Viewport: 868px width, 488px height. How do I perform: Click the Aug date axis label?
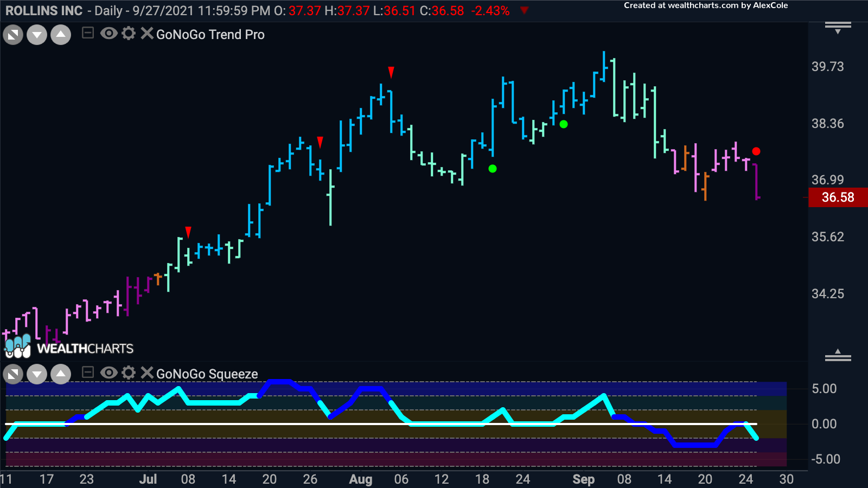[361, 479]
